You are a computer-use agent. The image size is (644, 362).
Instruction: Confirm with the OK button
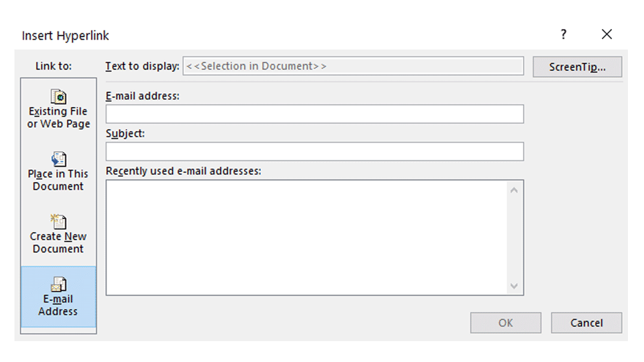pyautogui.click(x=506, y=323)
